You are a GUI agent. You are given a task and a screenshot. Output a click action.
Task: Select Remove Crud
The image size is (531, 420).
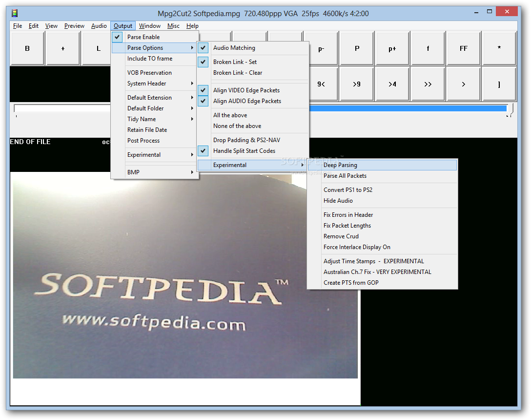pos(382,236)
